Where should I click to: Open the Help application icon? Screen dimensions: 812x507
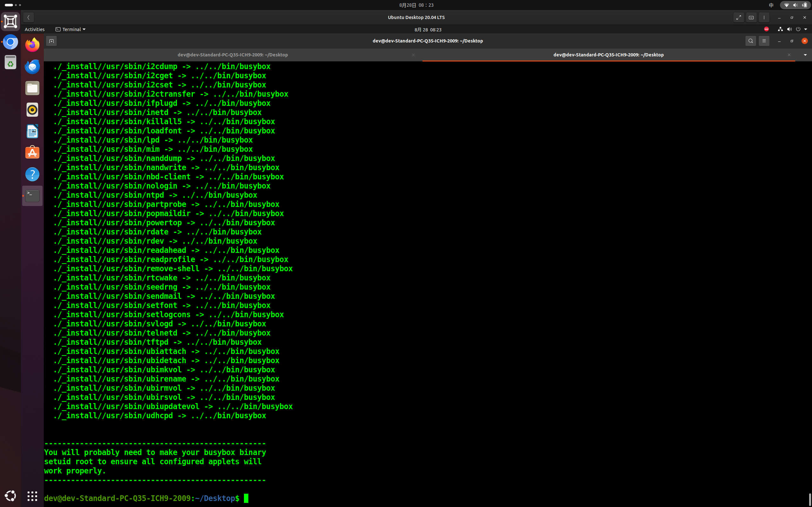33,174
